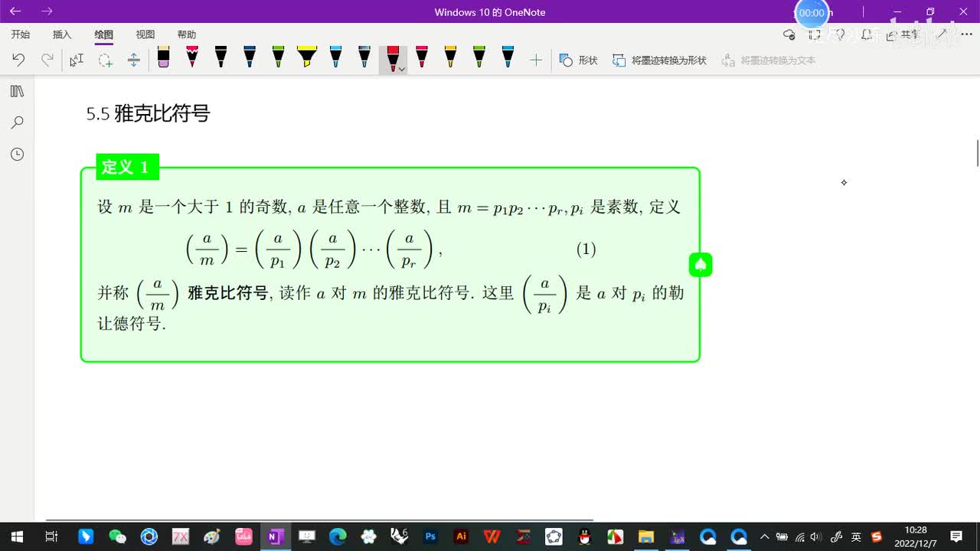This screenshot has height=551, width=980.
Task: Open the Windows notification center
Action: pyautogui.click(x=956, y=536)
